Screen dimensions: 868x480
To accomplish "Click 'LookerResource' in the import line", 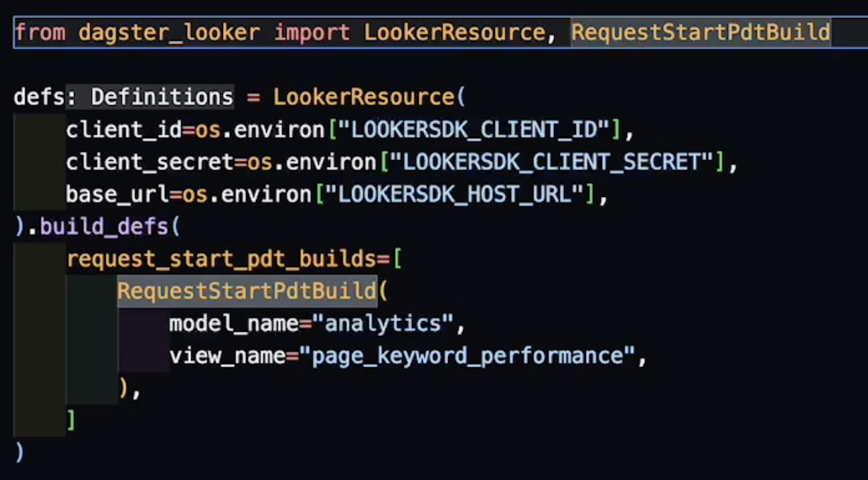I will point(455,33).
